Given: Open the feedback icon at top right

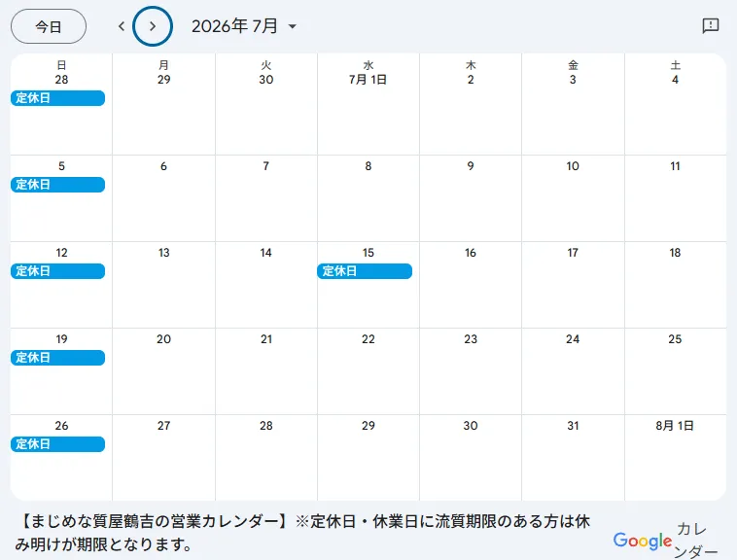Looking at the screenshot, I should click(x=710, y=25).
